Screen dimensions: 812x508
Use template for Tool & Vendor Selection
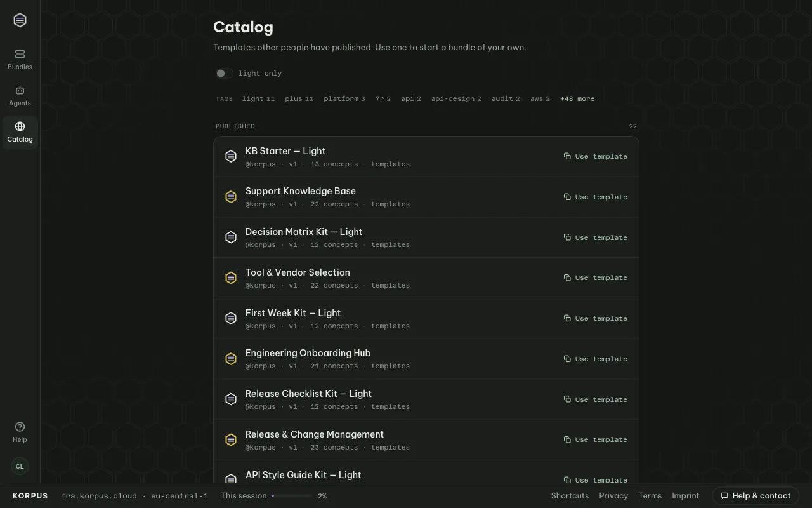coord(595,277)
